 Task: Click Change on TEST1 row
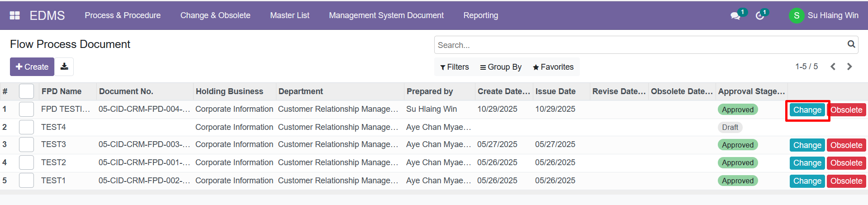[807, 181]
